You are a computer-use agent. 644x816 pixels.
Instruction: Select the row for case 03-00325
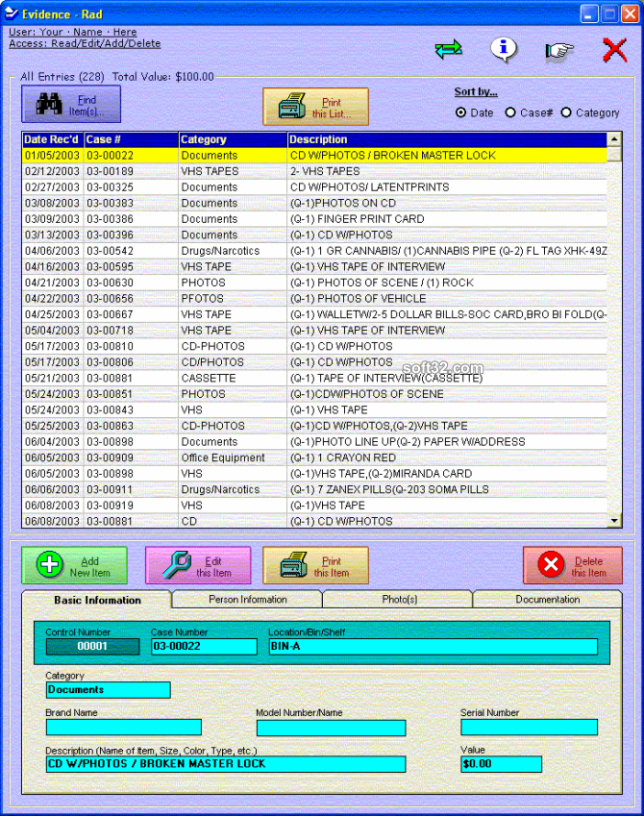pos(315,187)
